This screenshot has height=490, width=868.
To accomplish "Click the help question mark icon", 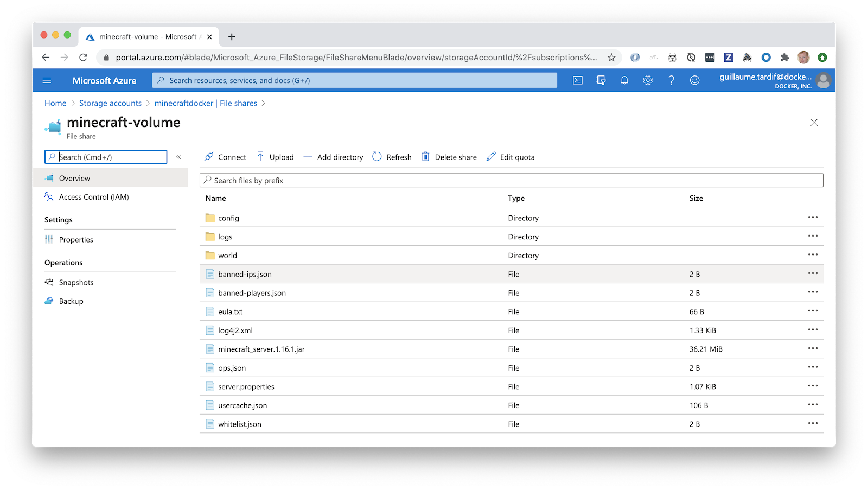I will pos(671,80).
